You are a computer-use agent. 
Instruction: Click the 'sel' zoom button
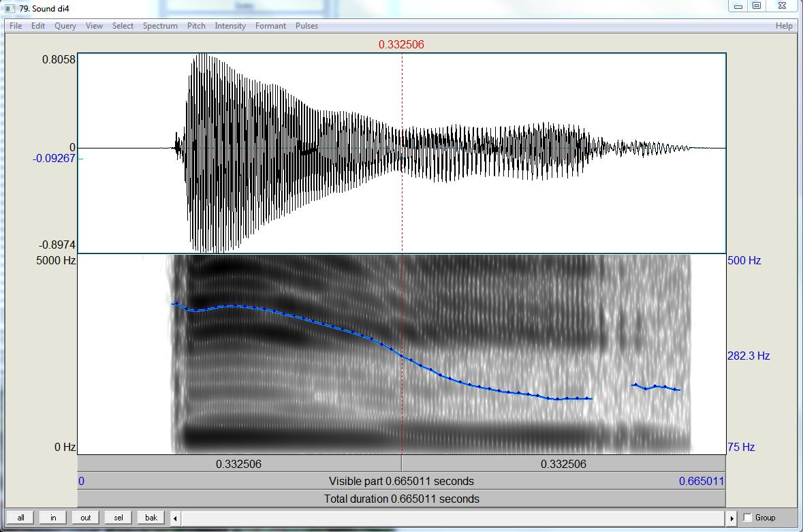tap(119, 518)
